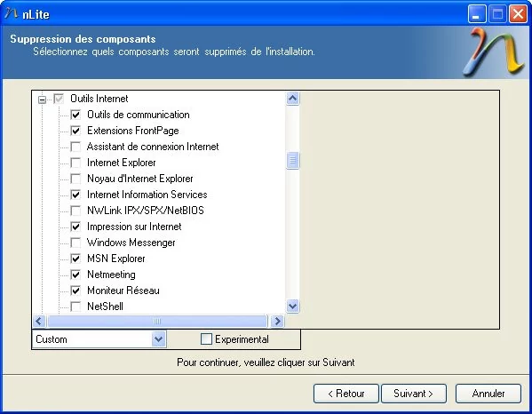This screenshot has height=414, width=532.
Task: Enable the Experimental checkbox
Action: [206, 339]
